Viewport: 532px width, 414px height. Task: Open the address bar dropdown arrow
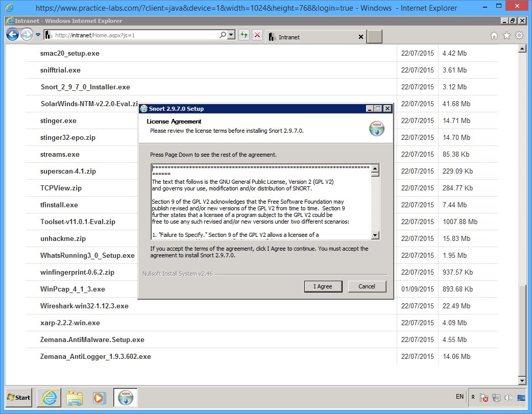(231, 35)
